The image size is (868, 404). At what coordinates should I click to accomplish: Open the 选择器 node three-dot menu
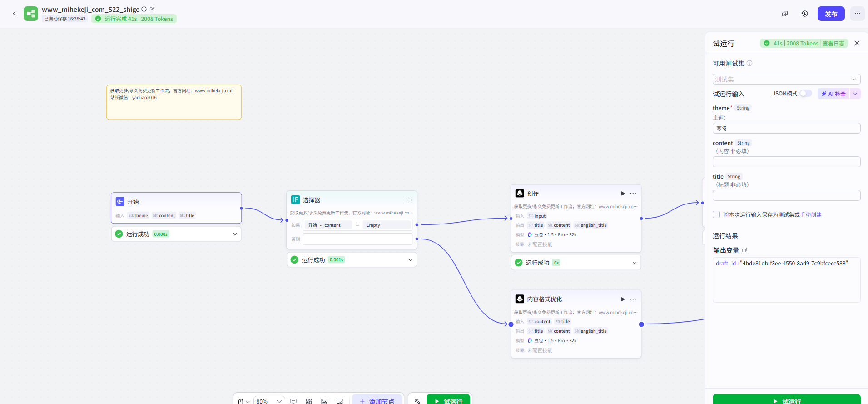pyautogui.click(x=409, y=200)
